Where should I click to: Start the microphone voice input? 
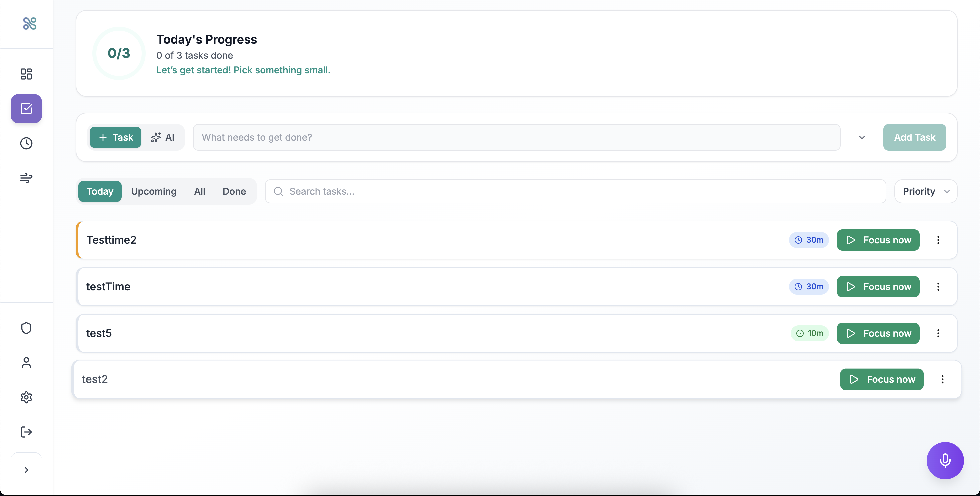pos(945,461)
